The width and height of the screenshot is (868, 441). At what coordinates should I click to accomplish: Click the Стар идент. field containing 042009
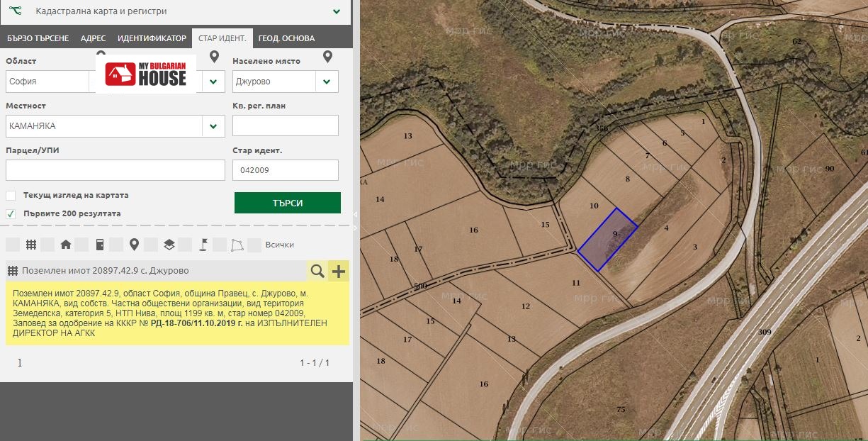(x=285, y=170)
